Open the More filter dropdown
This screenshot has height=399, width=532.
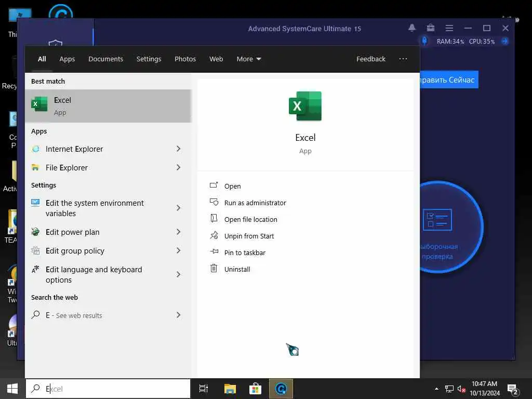tap(249, 59)
